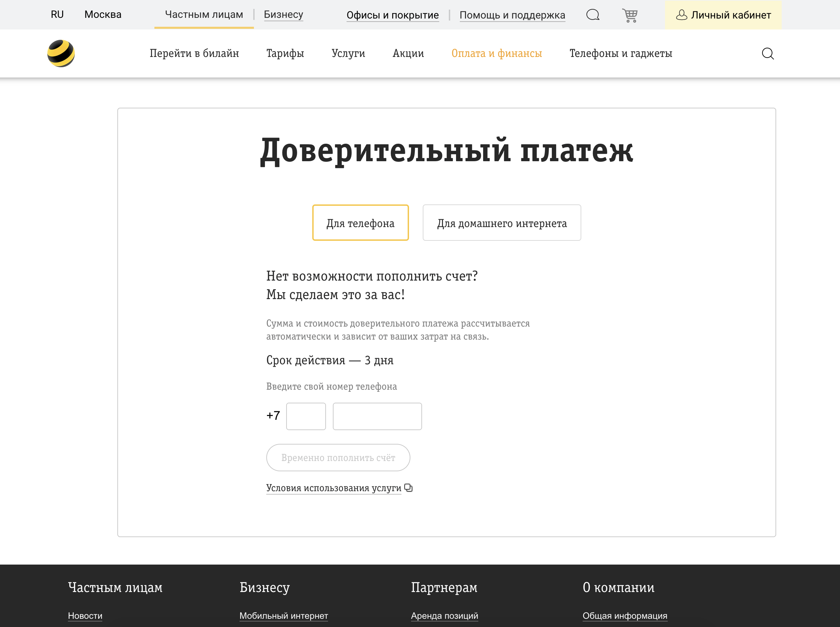Click the "Новости" footer link

[85, 616]
